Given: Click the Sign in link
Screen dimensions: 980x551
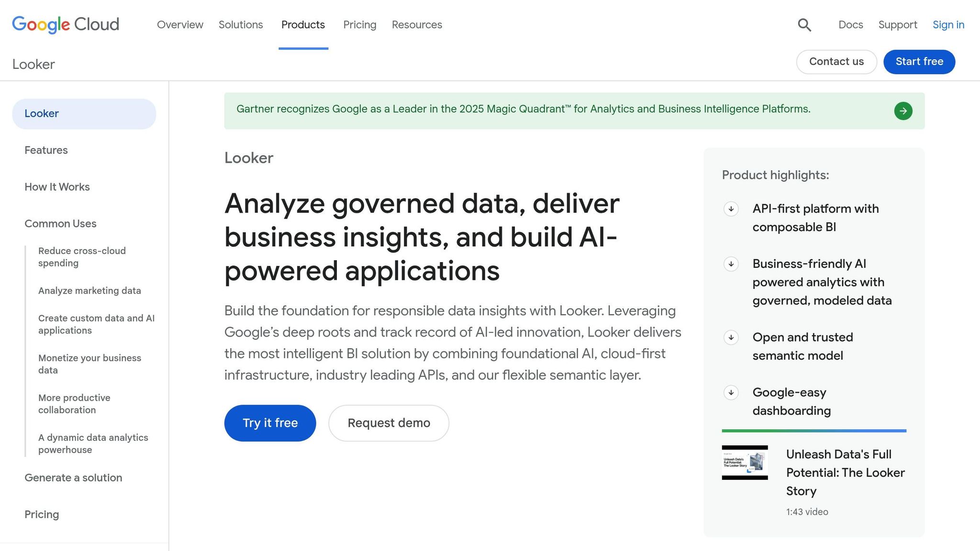Looking at the screenshot, I should (948, 25).
